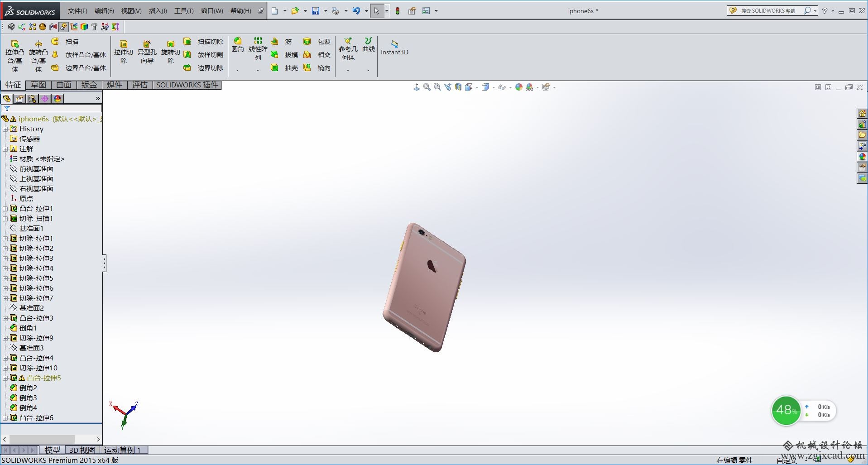Select the 旋转切除 revolved cut tool
Viewport: 868px width, 465px height.
coord(170,52)
